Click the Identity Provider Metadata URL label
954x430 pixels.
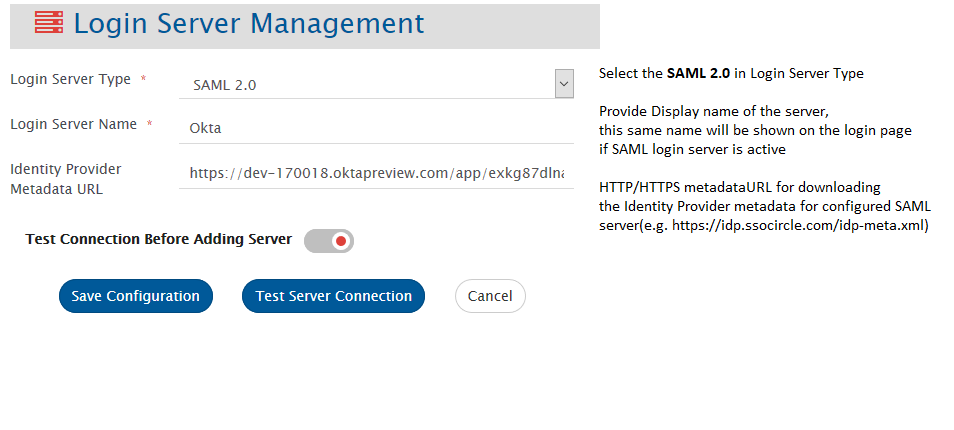(65, 179)
